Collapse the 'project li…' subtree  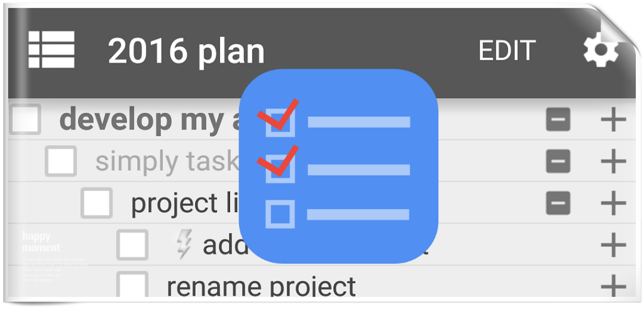558,203
